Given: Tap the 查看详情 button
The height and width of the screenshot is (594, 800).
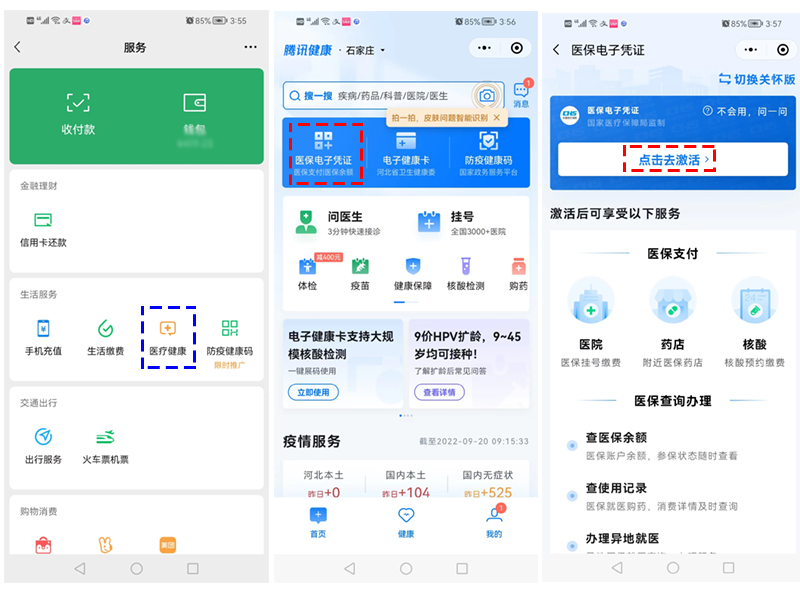Looking at the screenshot, I should click(x=439, y=392).
